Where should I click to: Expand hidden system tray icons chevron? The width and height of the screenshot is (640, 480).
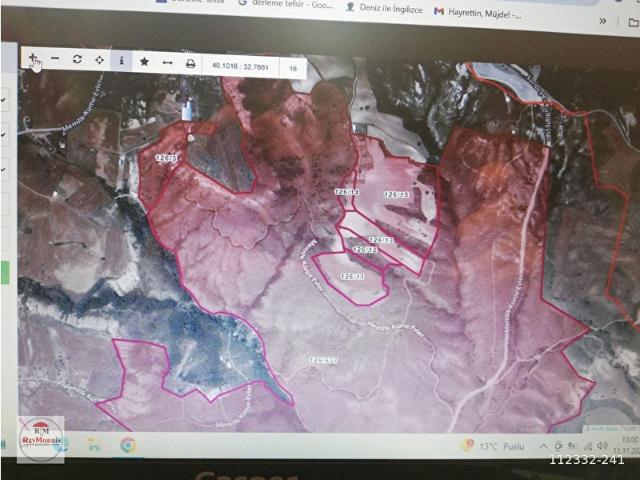click(543, 446)
